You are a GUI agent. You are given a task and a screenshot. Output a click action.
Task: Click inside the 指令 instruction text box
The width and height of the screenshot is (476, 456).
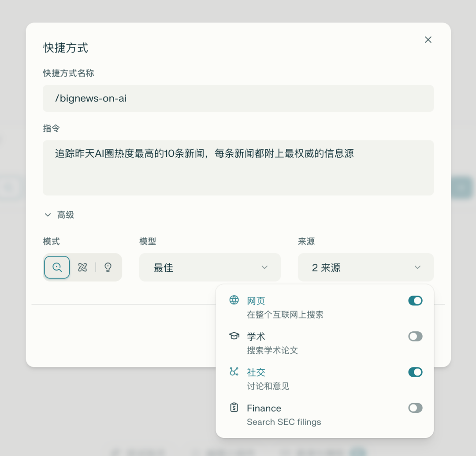238,167
